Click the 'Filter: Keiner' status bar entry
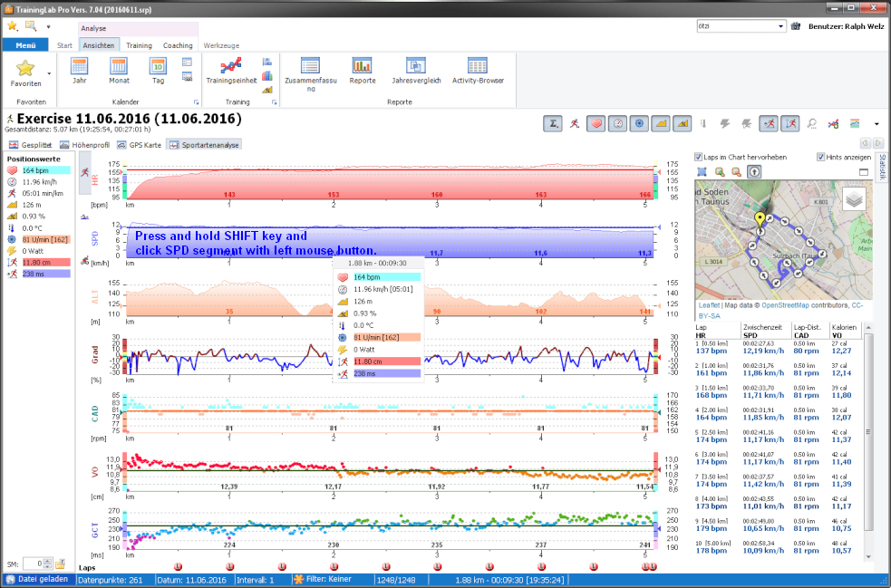 tap(322, 580)
